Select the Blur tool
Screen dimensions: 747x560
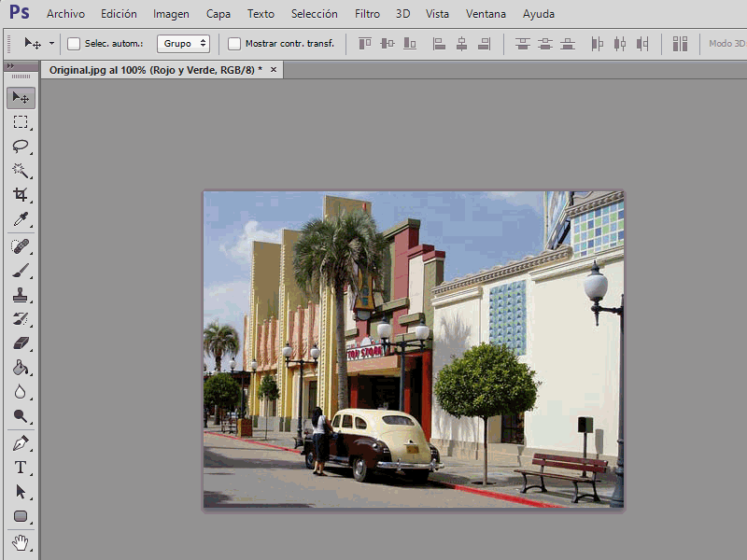tap(21, 392)
